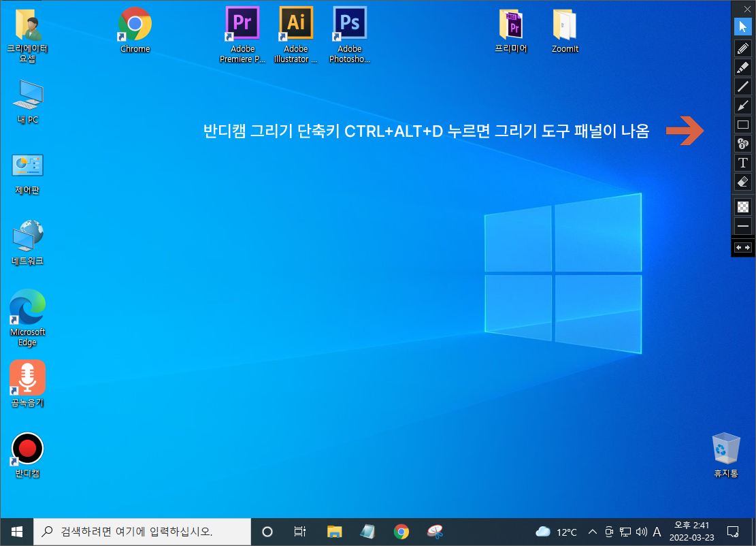This screenshot has height=546, width=756.
Task: Change the line thickness setting
Action: click(x=743, y=226)
